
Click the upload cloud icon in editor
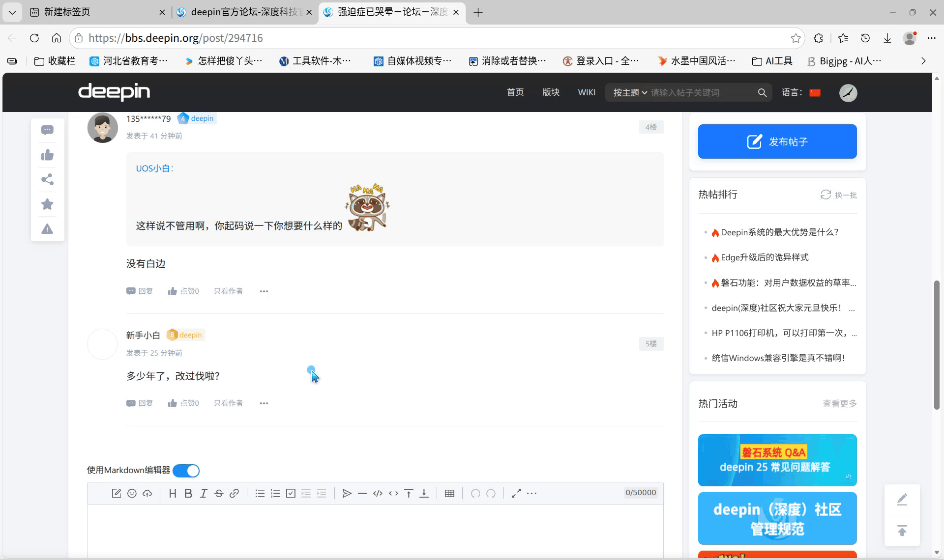click(147, 493)
